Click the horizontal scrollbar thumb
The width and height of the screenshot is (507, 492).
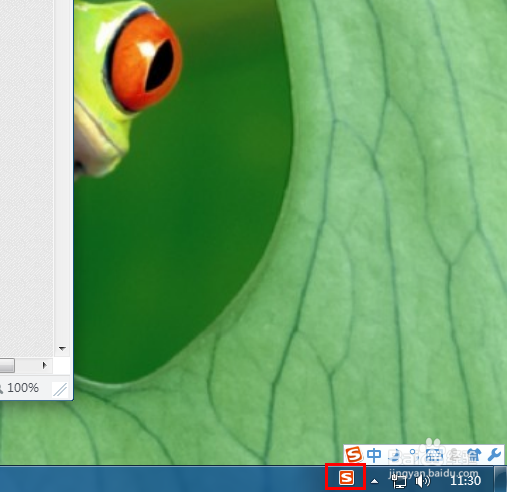click(x=7, y=366)
